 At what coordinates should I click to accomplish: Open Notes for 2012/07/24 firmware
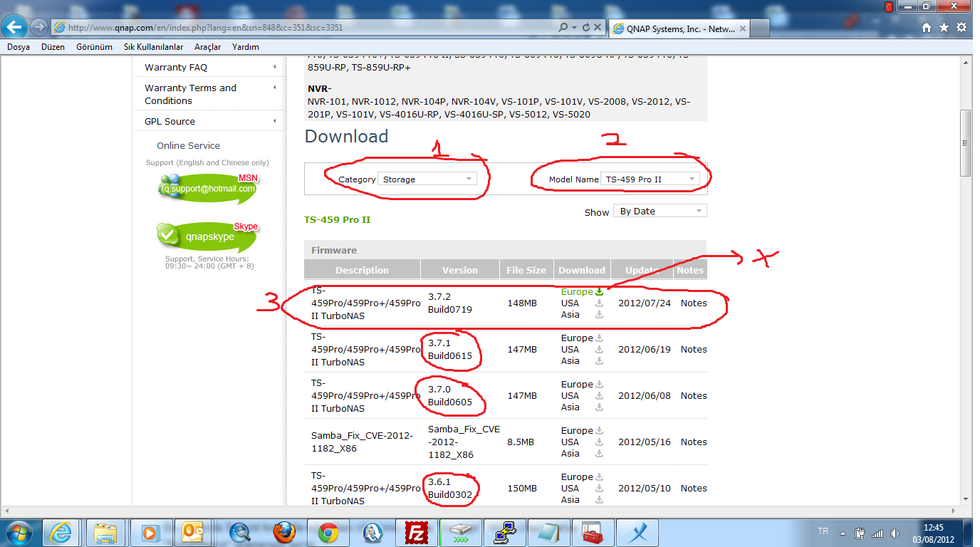[694, 303]
